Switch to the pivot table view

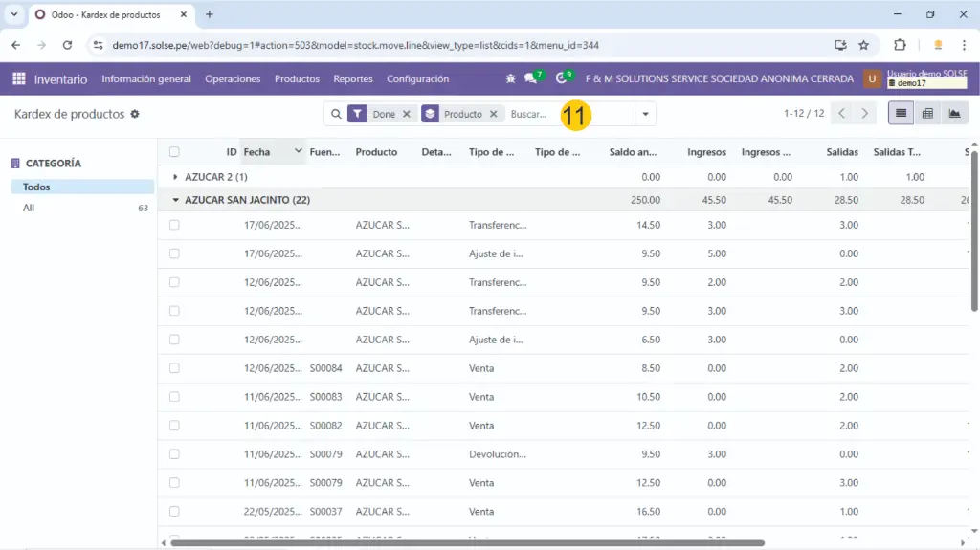[x=926, y=114]
